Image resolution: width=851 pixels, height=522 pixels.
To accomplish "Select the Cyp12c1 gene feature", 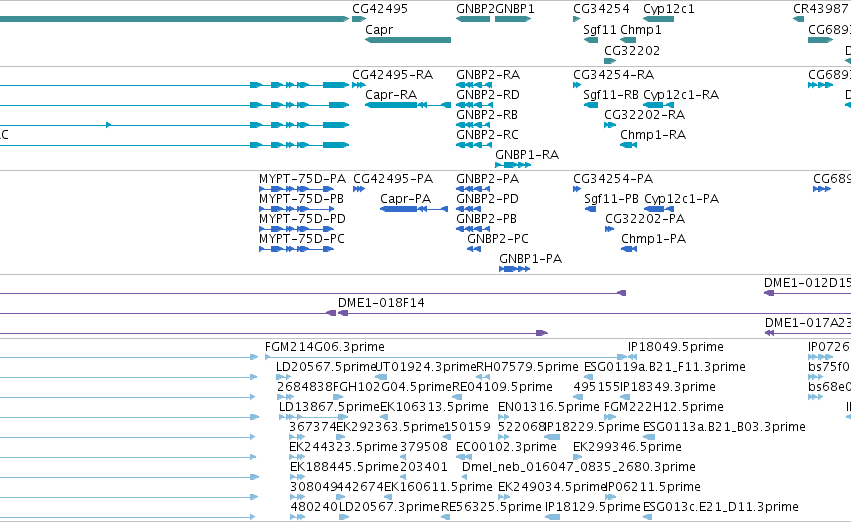I will pos(658,19).
